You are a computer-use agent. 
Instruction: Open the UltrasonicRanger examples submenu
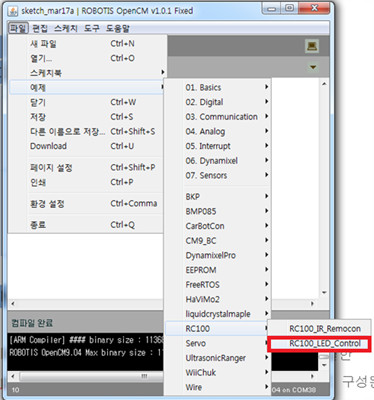[x=218, y=358]
